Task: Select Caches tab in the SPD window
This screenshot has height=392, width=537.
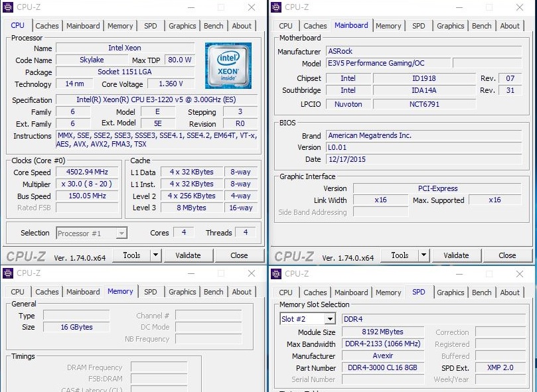Action: (315, 293)
